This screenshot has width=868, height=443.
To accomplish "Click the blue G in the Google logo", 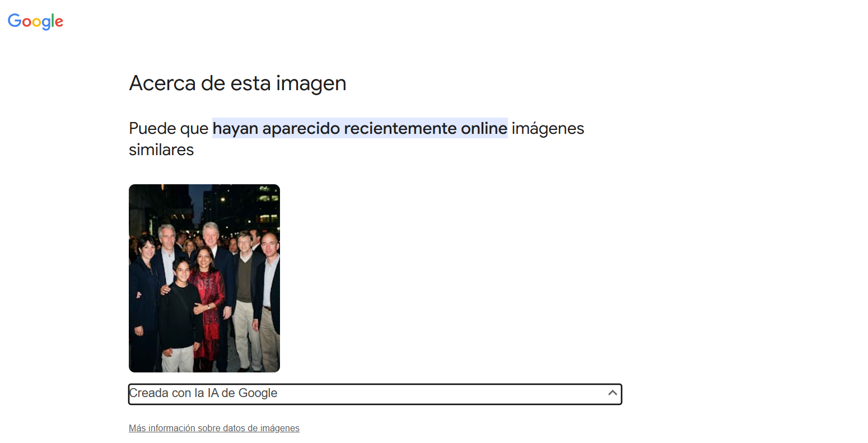I will (x=14, y=21).
